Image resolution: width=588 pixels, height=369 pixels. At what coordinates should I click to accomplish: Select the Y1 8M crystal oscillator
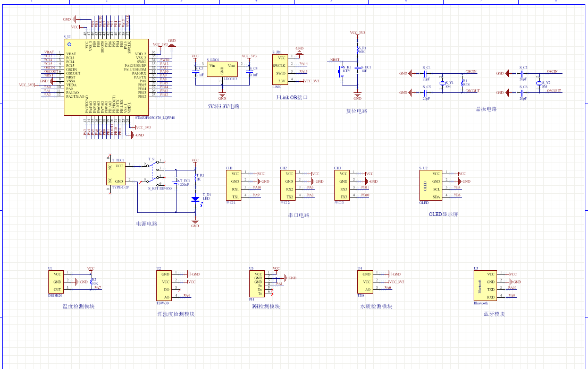click(x=442, y=83)
